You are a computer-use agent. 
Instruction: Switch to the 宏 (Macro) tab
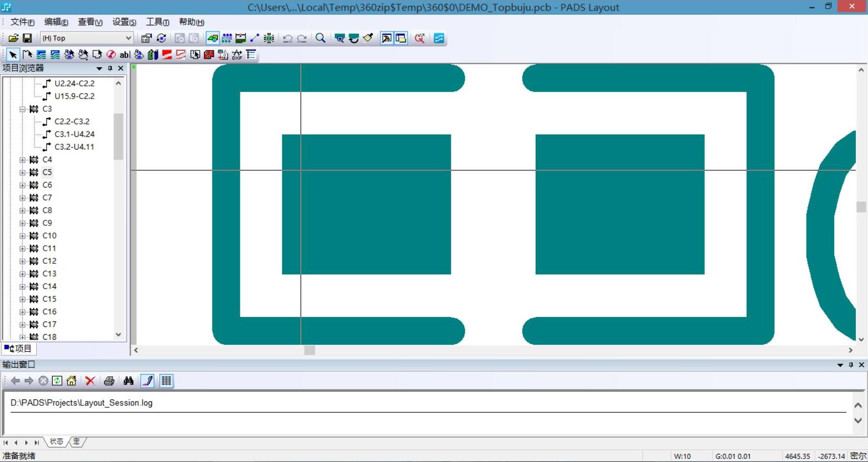pyautogui.click(x=76, y=442)
